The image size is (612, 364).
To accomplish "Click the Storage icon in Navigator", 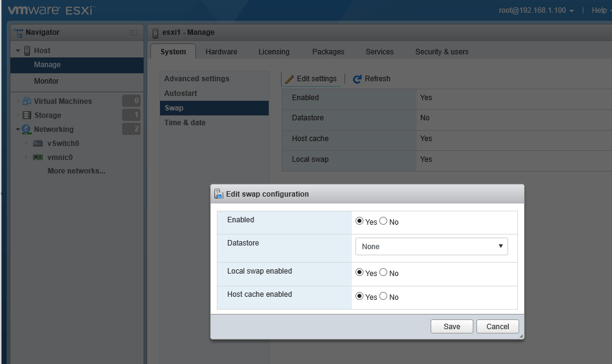I will click(x=27, y=115).
